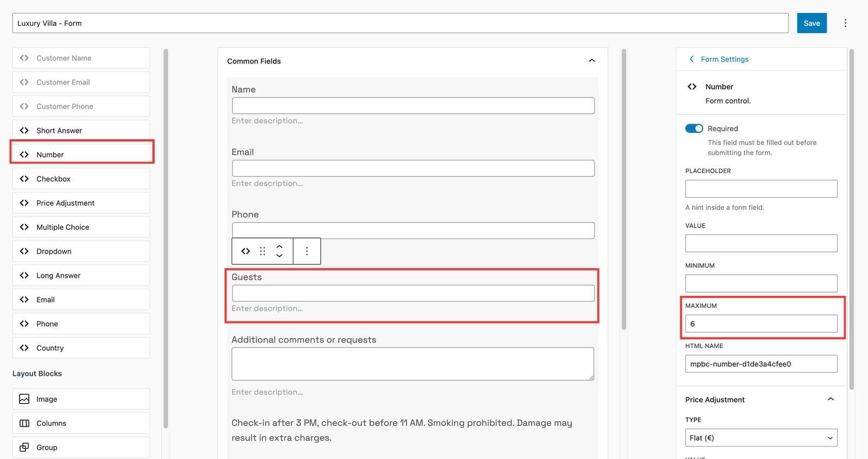Click the Guests field label
This screenshot has width=868, height=459.
point(247,277)
